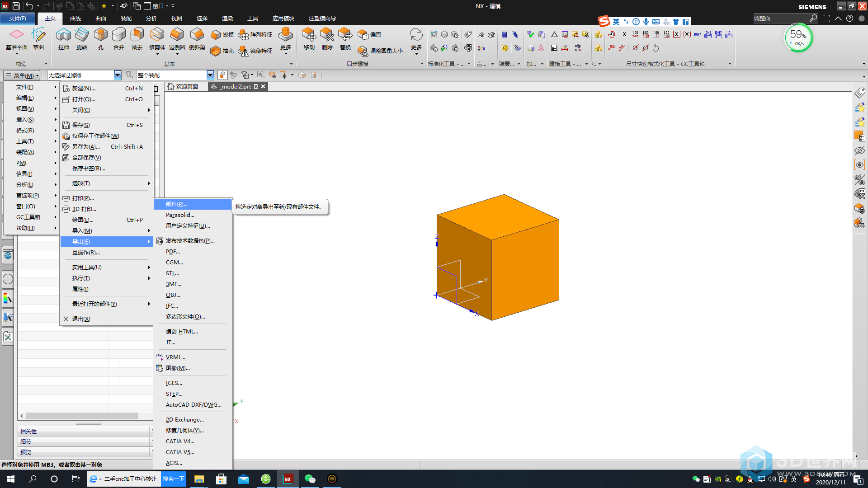This screenshot has height=488, width=868.
Task: Click the navigator horizontal scrollbar
Action: (x=82, y=416)
